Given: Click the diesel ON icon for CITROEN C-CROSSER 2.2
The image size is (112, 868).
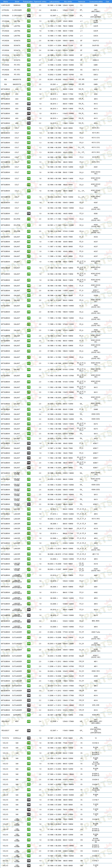Looking at the screenshot, I should 29,15.
